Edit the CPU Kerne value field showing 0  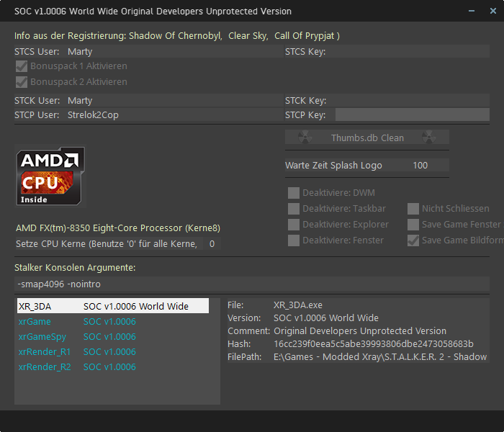click(x=212, y=243)
